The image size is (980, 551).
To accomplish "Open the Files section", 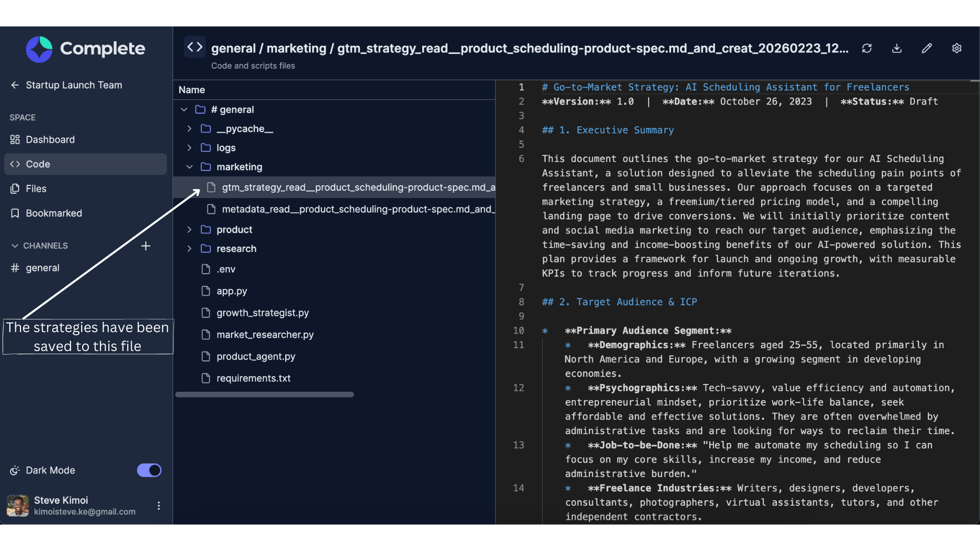I will click(x=36, y=189).
